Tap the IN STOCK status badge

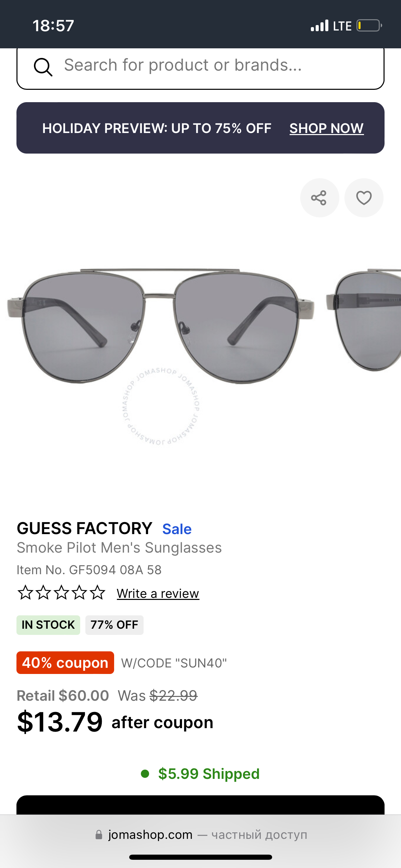[x=48, y=625]
